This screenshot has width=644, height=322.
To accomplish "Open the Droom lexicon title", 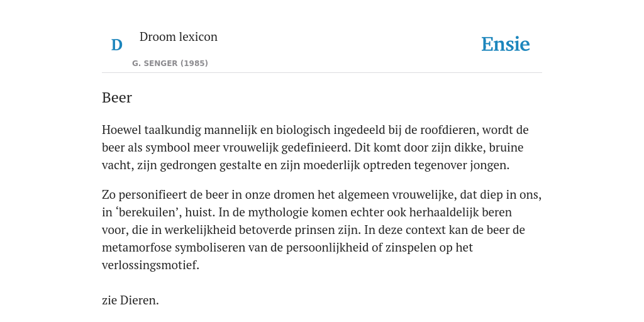I will 178,36.
